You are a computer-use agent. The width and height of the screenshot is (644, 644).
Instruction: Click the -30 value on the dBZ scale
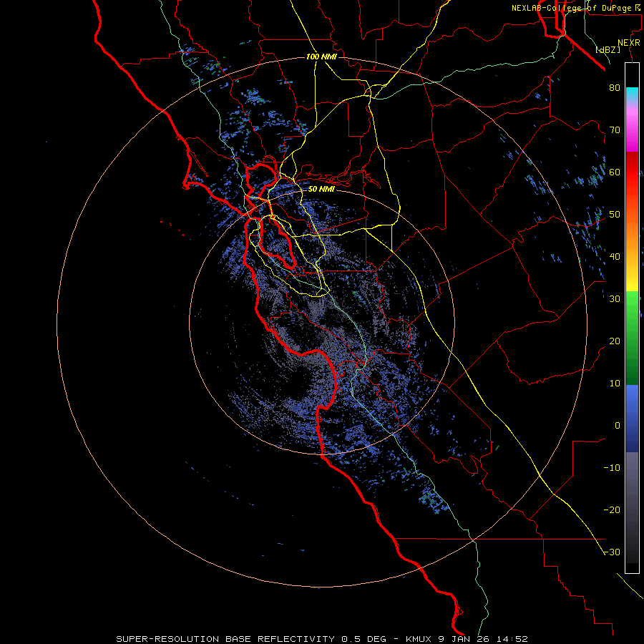(612, 552)
